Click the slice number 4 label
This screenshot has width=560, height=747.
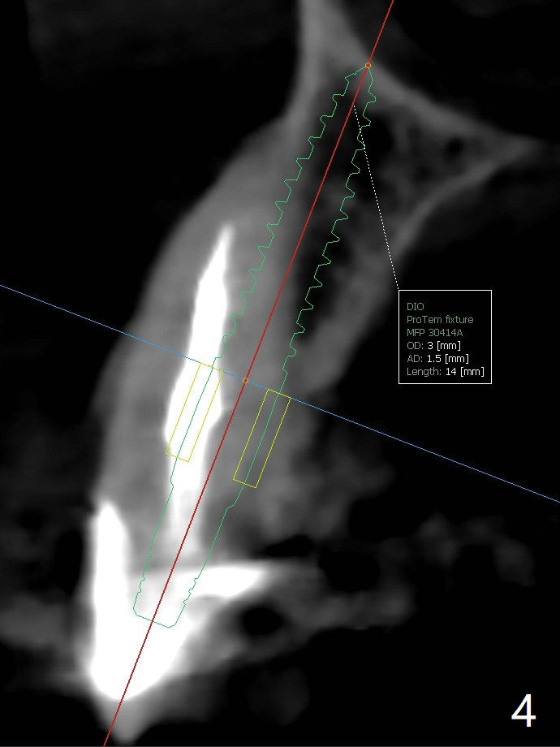[523, 712]
